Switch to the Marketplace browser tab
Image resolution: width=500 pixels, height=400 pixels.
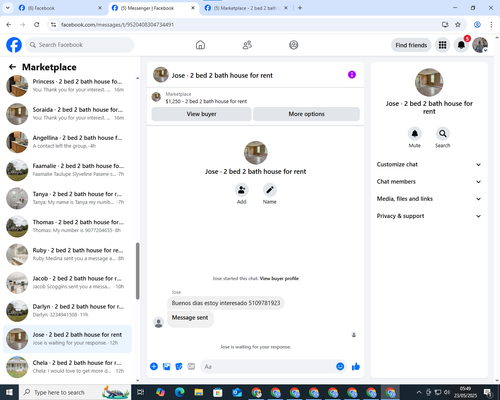tap(246, 8)
